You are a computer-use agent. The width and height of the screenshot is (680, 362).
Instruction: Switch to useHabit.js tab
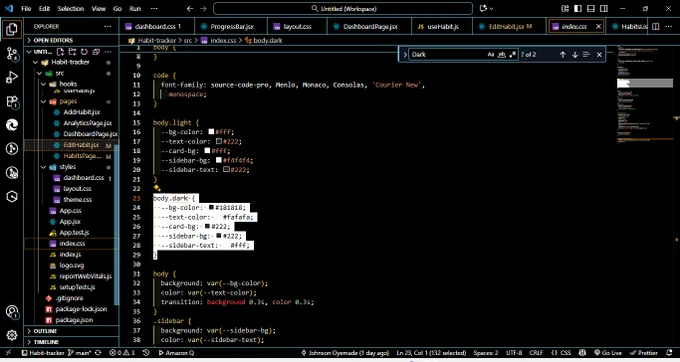(x=442, y=26)
